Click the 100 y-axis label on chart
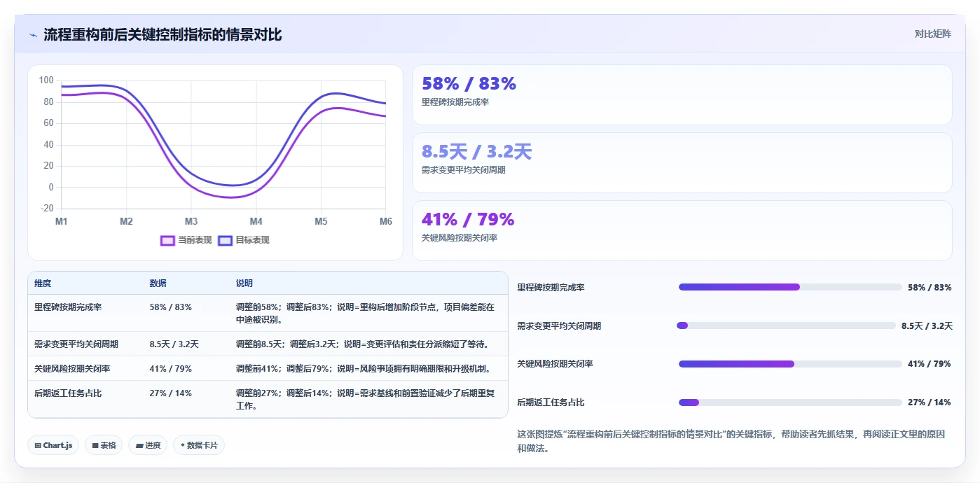This screenshot has height=483, width=980. point(46,80)
